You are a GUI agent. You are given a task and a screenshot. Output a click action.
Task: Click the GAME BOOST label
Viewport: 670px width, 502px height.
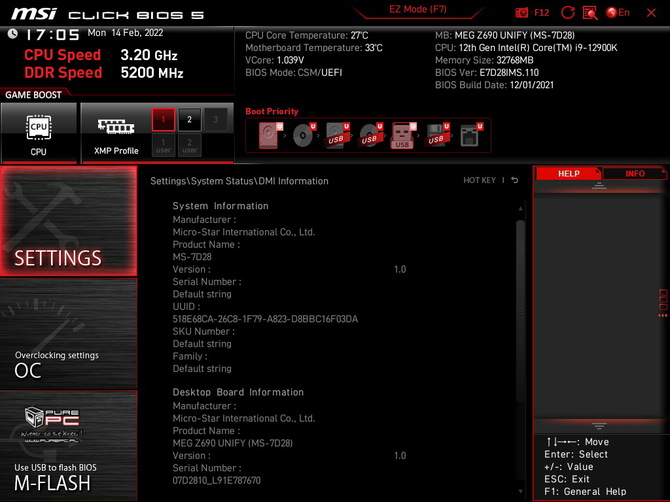pos(33,95)
